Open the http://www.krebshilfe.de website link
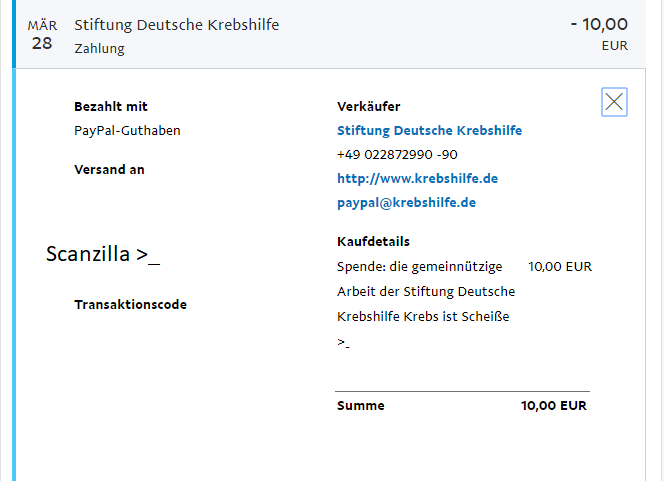Image resolution: width=664 pixels, height=481 pixels. tap(418, 178)
